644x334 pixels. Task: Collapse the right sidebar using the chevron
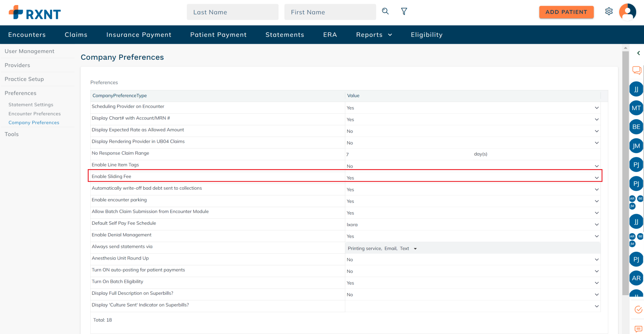coord(638,53)
